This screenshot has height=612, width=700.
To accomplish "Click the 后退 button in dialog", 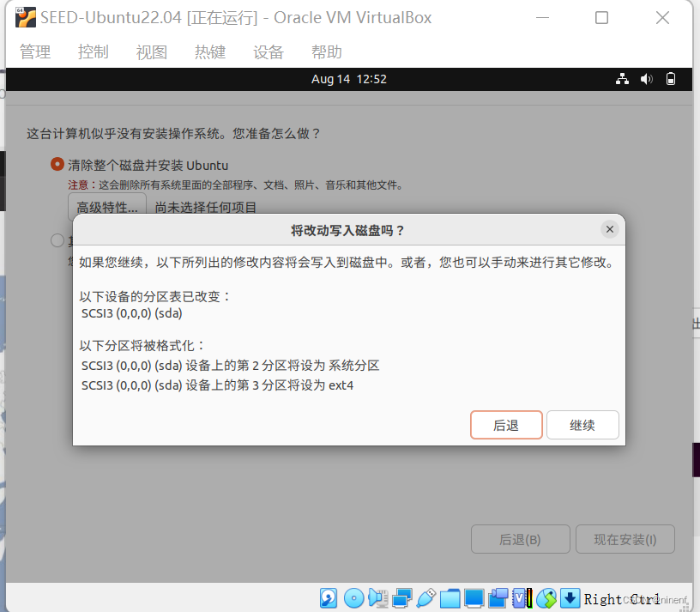I will point(506,425).
